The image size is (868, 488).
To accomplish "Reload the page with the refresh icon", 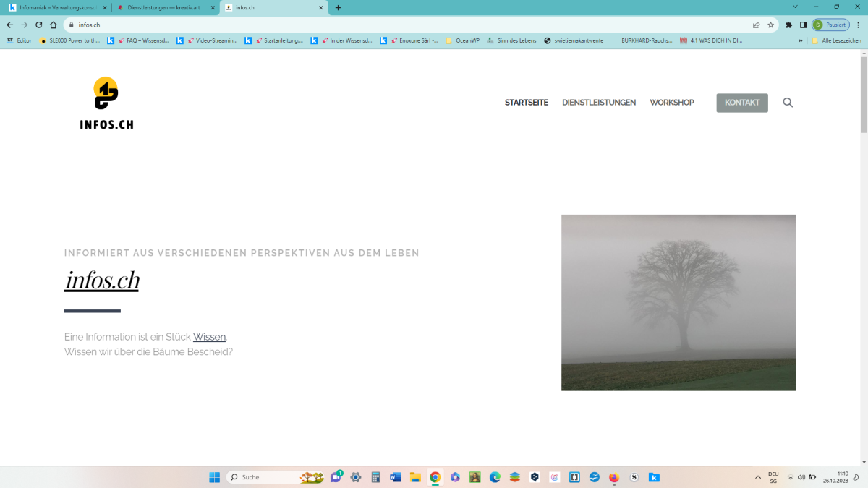I will [x=39, y=25].
